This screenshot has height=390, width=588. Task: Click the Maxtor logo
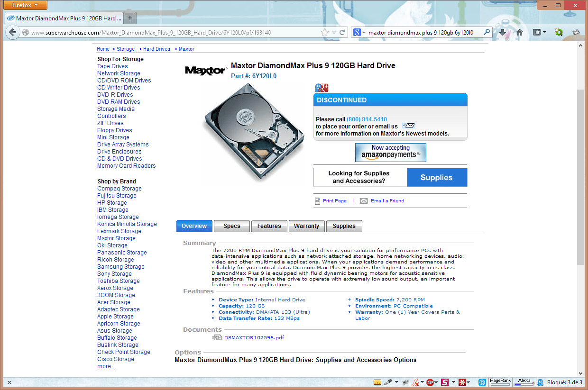[x=205, y=71]
